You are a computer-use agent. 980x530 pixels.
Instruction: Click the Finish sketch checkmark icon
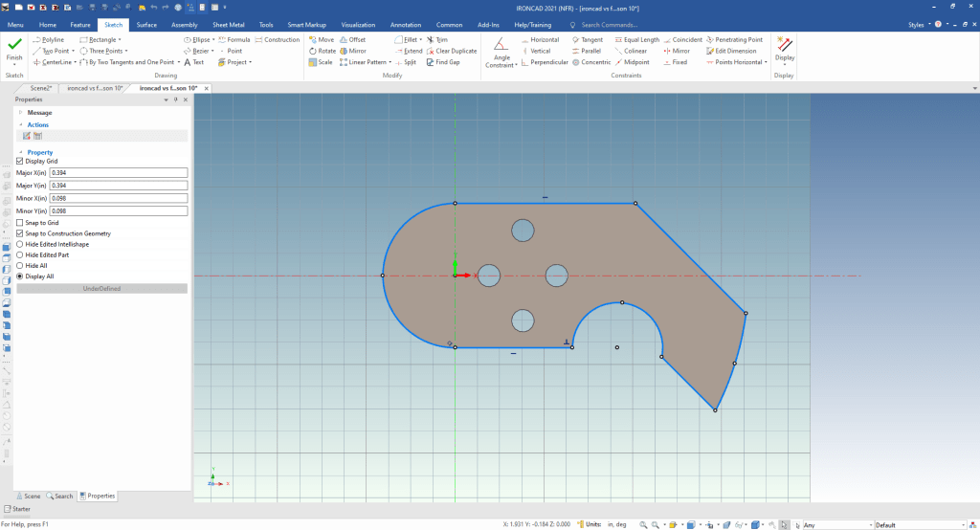(14, 44)
